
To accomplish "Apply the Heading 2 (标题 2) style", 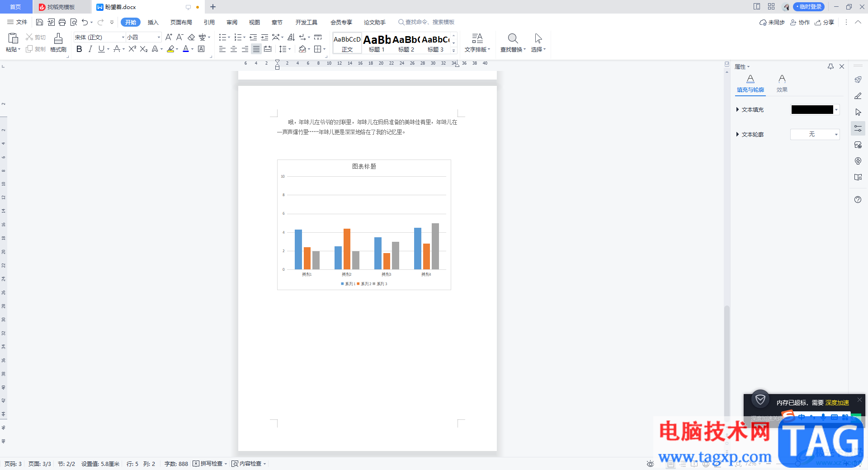I will (406, 43).
